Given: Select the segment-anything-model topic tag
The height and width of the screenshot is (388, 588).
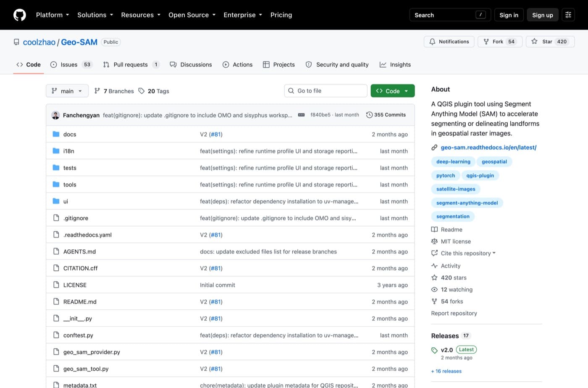Looking at the screenshot, I should [x=467, y=203].
